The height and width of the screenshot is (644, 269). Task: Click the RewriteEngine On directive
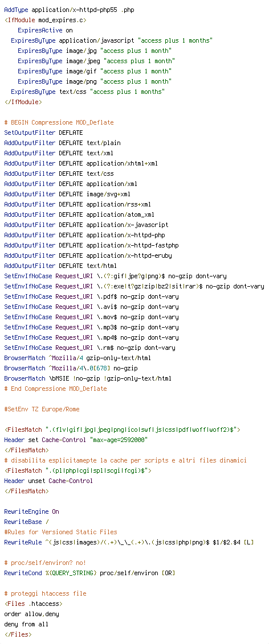coord(32,511)
